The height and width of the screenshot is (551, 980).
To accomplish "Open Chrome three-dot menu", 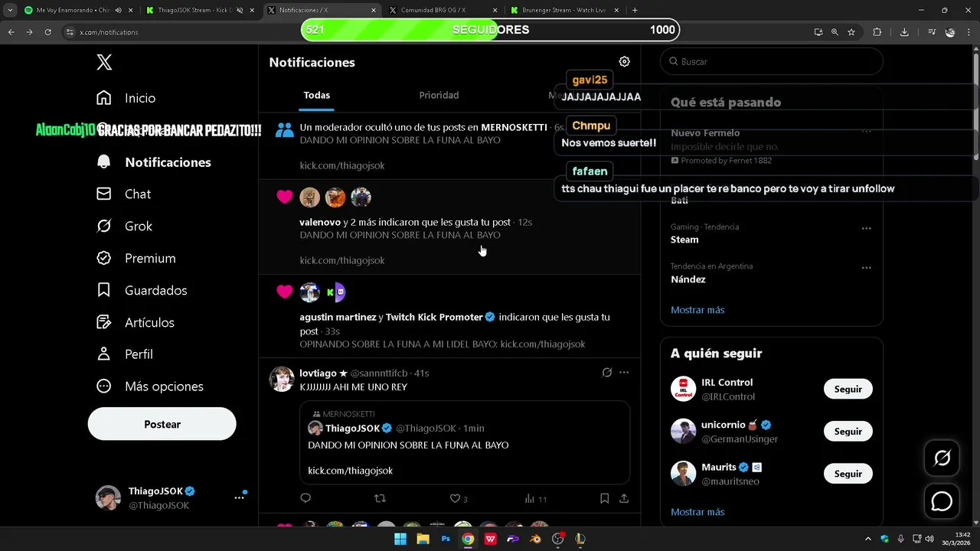I will 969,32.
